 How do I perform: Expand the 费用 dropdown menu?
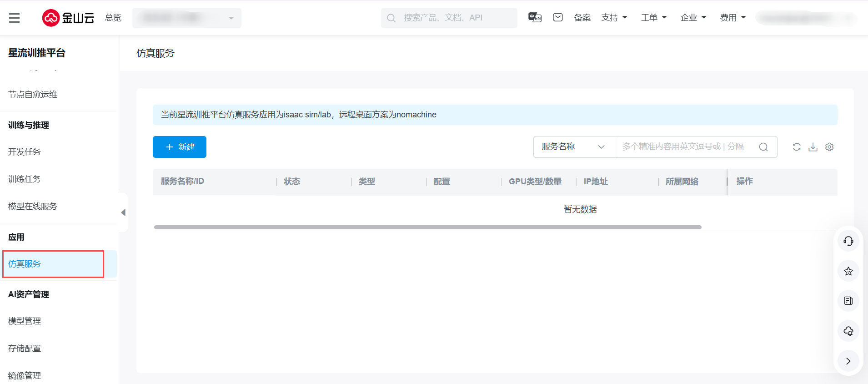(x=733, y=18)
